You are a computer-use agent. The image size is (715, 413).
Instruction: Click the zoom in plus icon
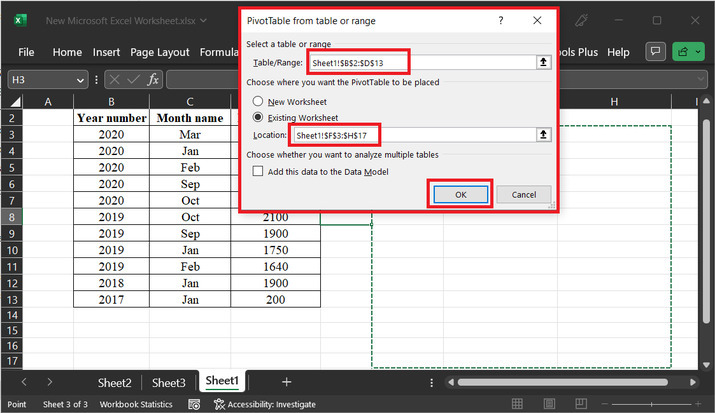pyautogui.click(x=698, y=404)
